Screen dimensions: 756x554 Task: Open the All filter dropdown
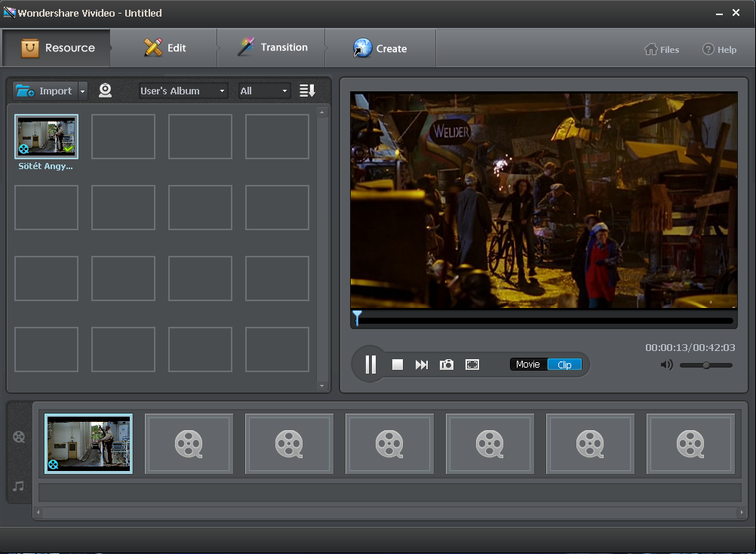[x=264, y=91]
